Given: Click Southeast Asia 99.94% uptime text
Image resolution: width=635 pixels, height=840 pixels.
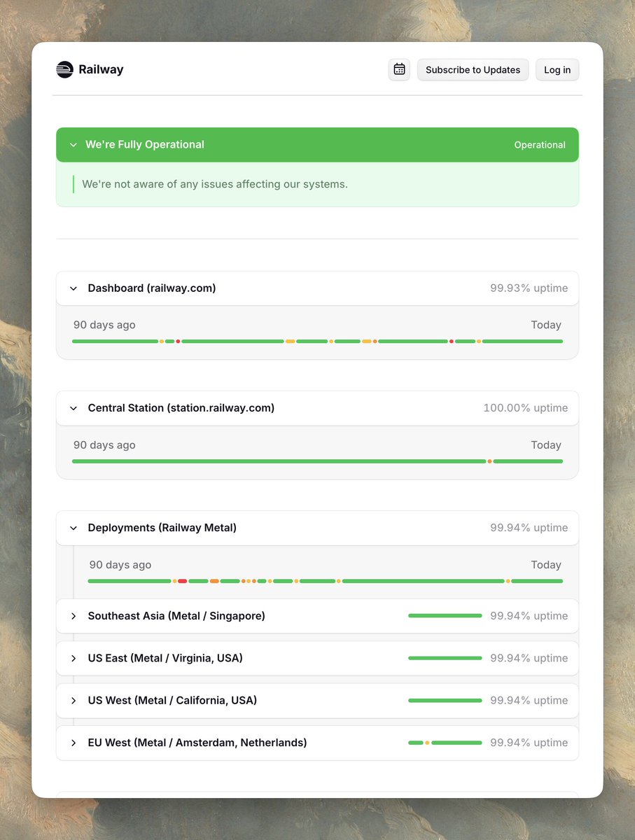Looking at the screenshot, I should [x=529, y=616].
